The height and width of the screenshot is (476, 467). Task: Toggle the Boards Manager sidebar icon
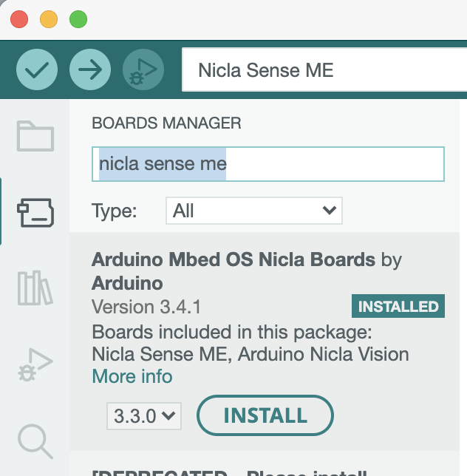tap(35, 212)
